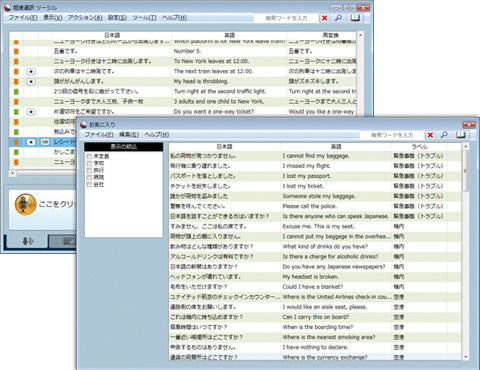Viewport: 480px width, 370px height.
Task: Open 編集(E) menu in favorites window
Action: pos(129,135)
